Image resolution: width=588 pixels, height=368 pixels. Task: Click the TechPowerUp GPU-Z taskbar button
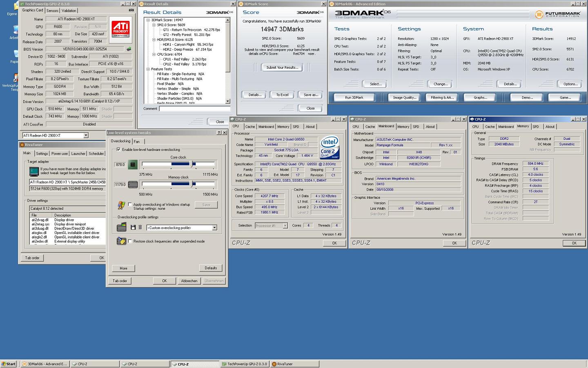tap(245, 364)
